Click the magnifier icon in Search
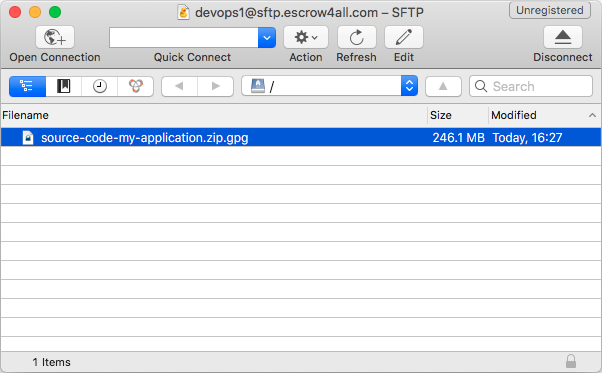The image size is (602, 373). coord(481,86)
